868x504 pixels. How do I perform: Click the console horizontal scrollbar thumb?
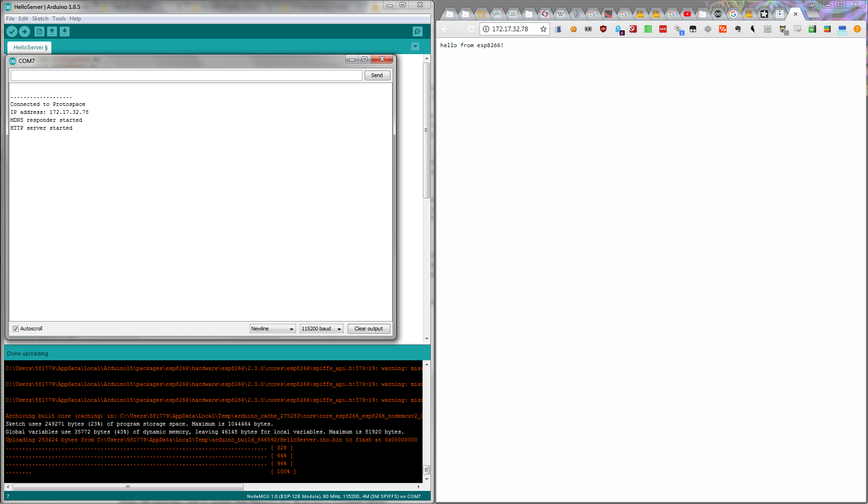click(128, 487)
